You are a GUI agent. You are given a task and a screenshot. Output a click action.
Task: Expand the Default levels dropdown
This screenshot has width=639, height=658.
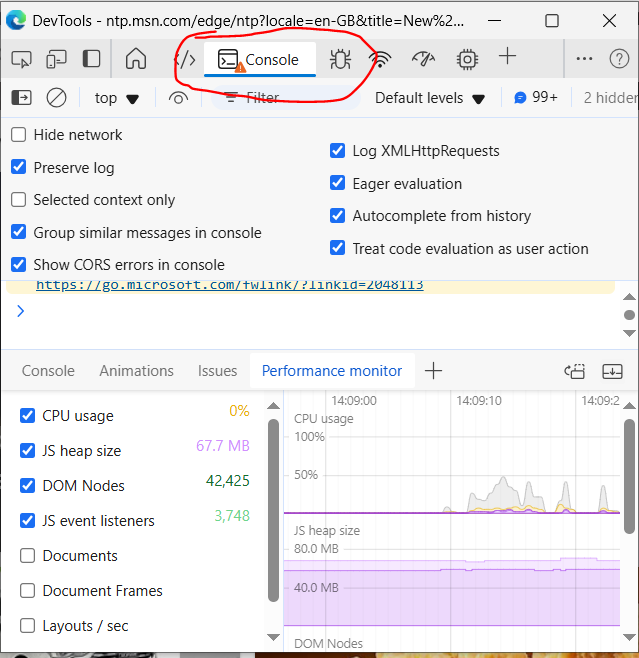(x=430, y=98)
